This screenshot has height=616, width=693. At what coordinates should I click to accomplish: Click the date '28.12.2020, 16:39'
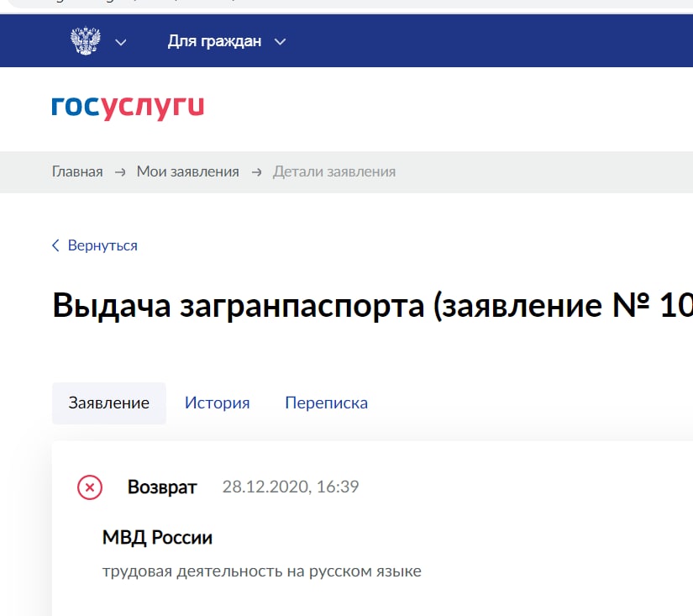point(291,487)
